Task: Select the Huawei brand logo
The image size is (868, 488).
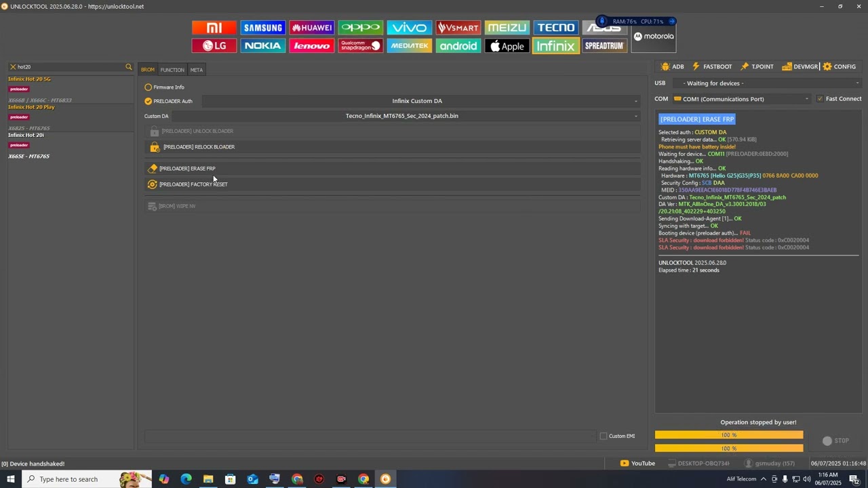Action: click(312, 28)
